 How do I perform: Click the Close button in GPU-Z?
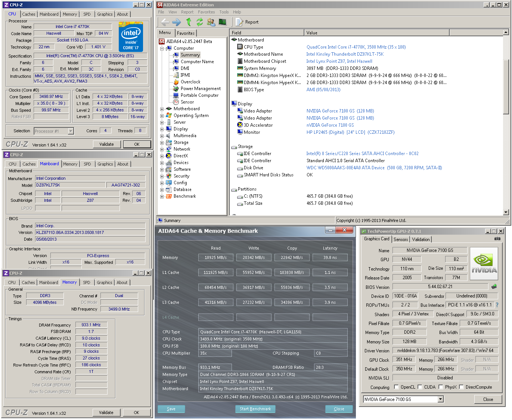tap(488, 399)
